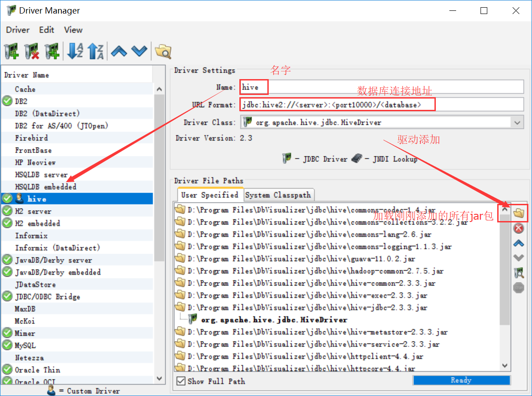Click green check icon beside Mimer
This screenshot has width=532, height=396.
tap(7, 333)
